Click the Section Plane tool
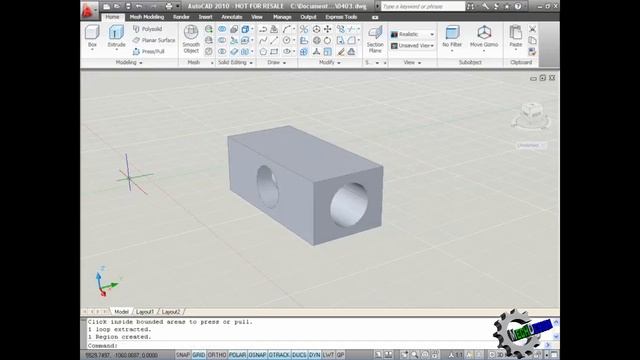The image size is (640, 360). [x=375, y=39]
